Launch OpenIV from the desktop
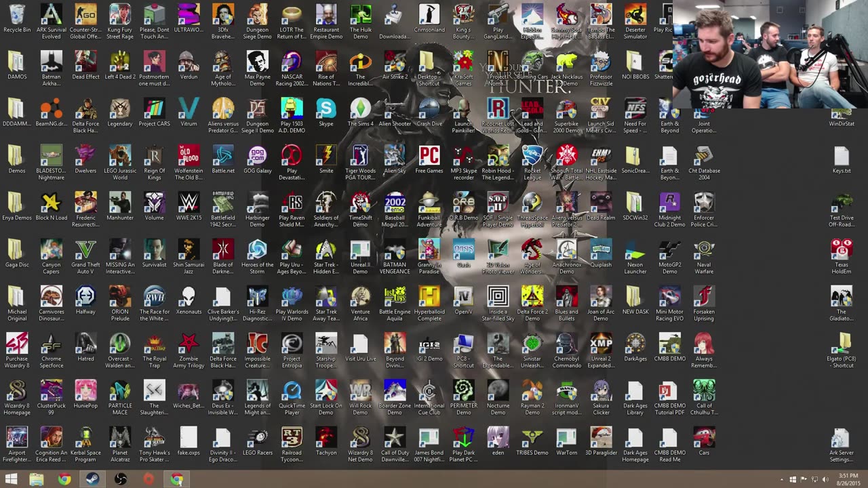Viewport: 868px width, 488px height. [464, 300]
